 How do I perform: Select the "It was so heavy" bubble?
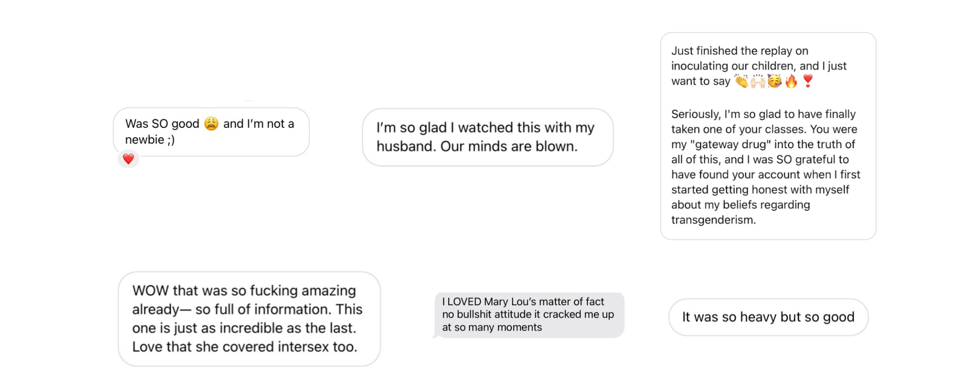pos(768,317)
